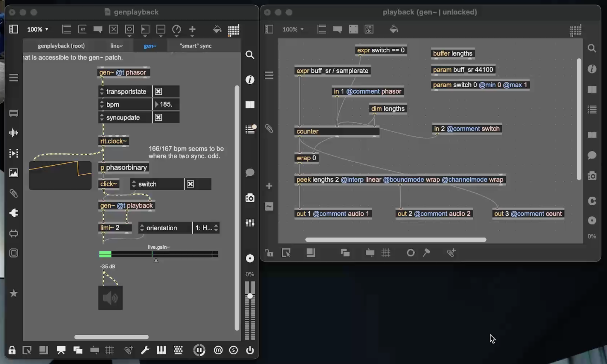The image size is (607, 364).
Task: Toggle the grid icon in playback window bottom bar
Action: point(386,253)
